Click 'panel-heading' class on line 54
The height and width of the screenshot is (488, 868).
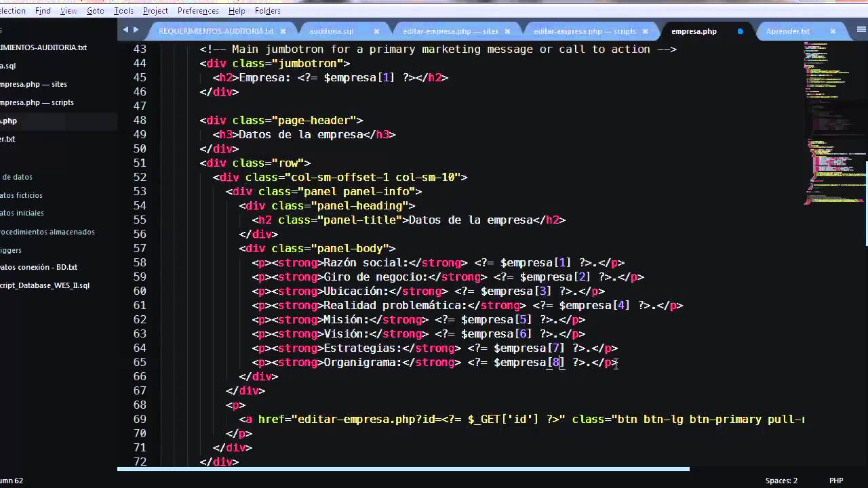[359, 205]
